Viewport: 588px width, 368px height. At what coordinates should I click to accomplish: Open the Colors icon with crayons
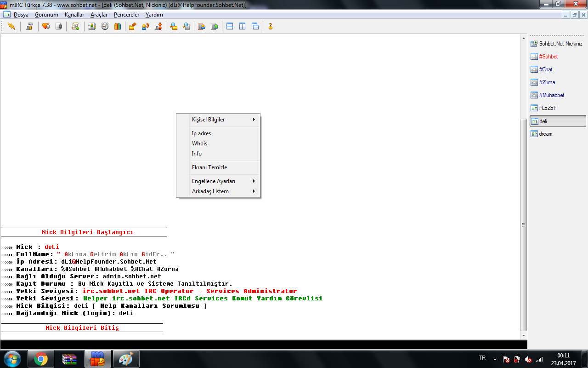(118, 26)
